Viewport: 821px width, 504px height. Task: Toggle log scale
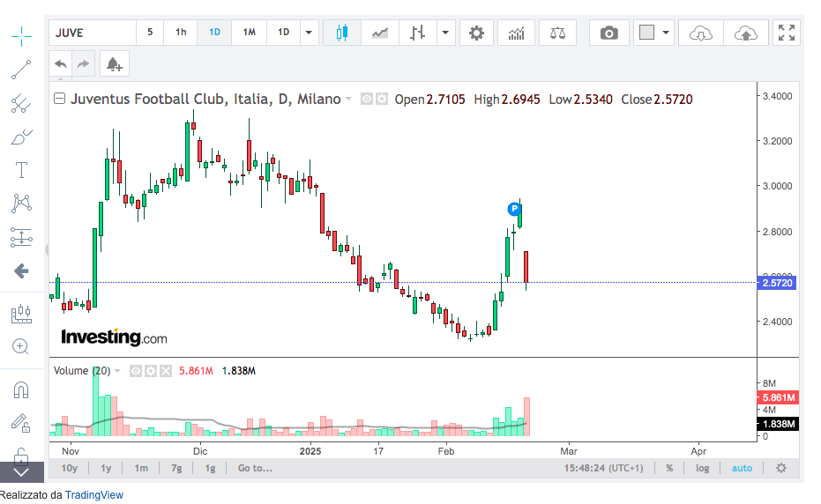tap(702, 468)
